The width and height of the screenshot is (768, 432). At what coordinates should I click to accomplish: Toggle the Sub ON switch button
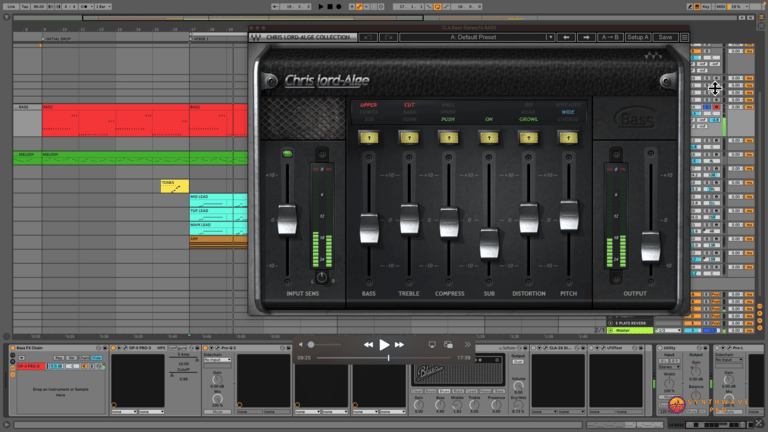[489, 138]
